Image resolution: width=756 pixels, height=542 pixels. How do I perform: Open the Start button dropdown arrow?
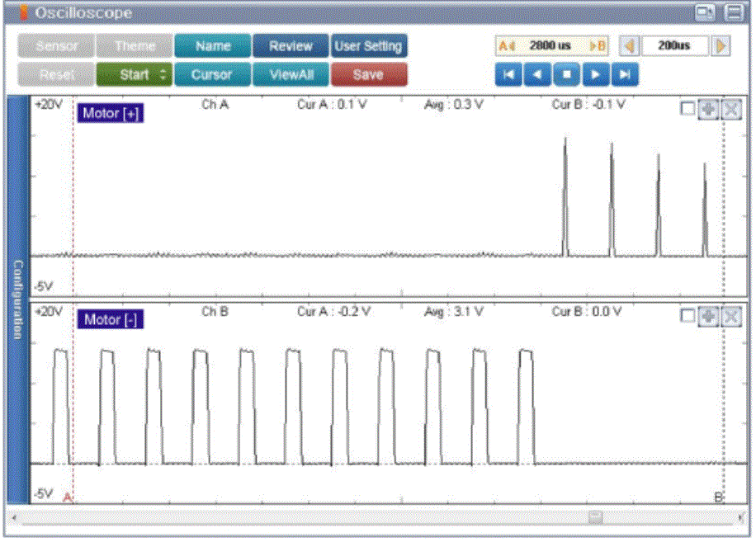[163, 74]
